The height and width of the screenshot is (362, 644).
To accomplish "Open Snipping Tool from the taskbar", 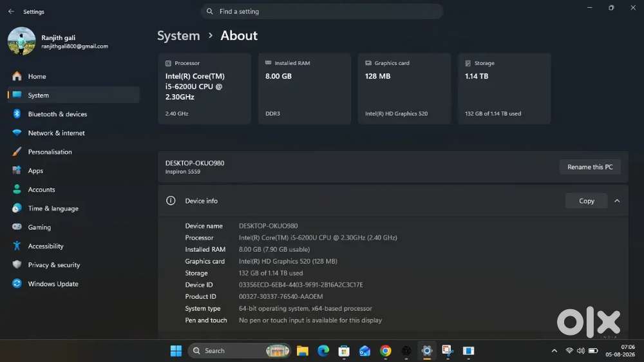I will (448, 350).
